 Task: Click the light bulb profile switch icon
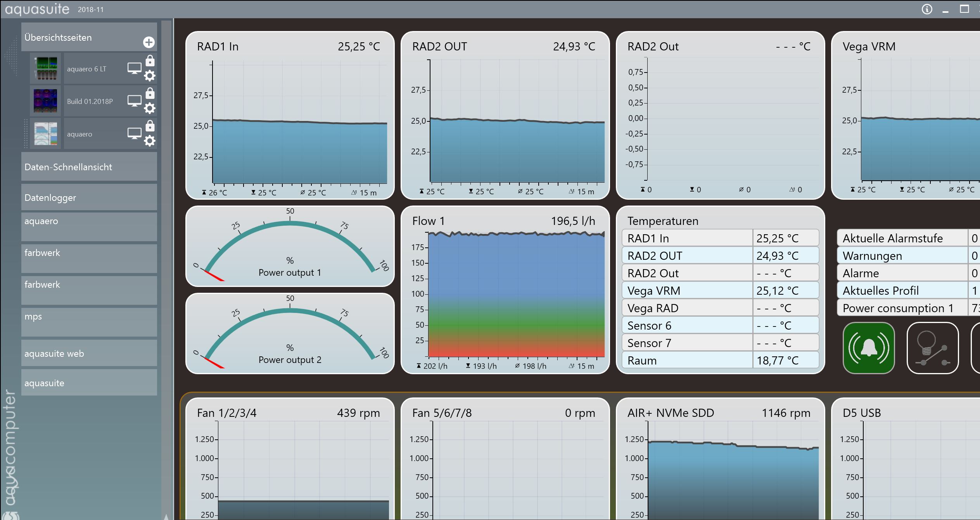(933, 348)
